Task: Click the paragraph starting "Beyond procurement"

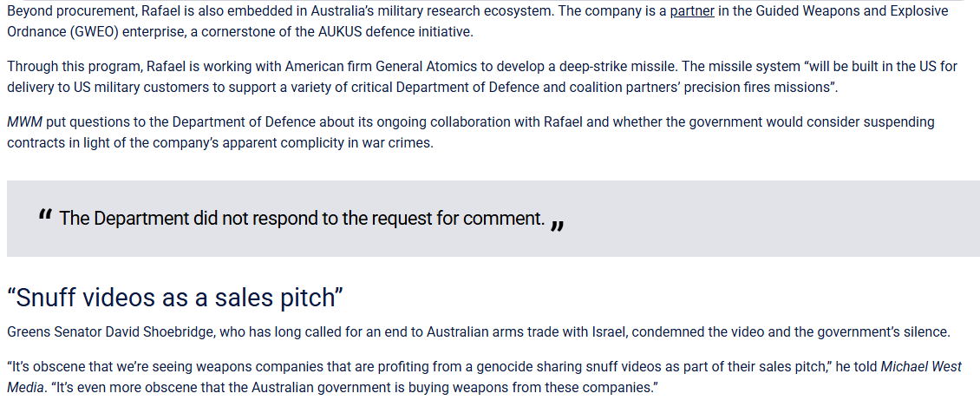Action: pyautogui.click(x=477, y=21)
